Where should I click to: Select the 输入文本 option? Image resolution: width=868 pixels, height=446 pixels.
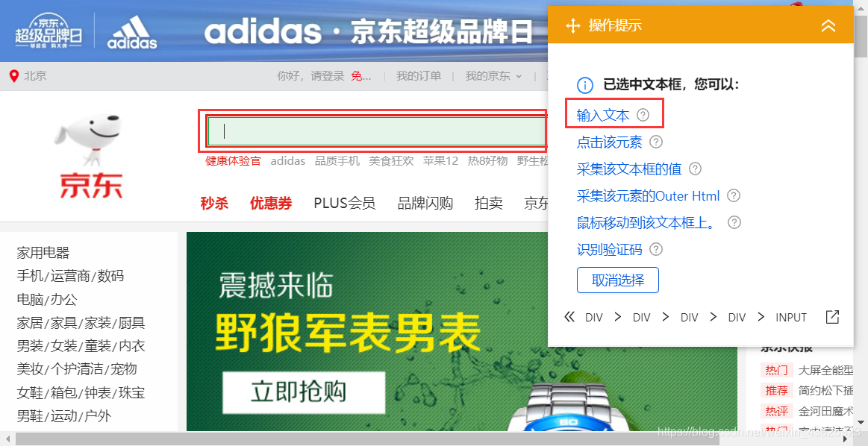click(x=603, y=116)
